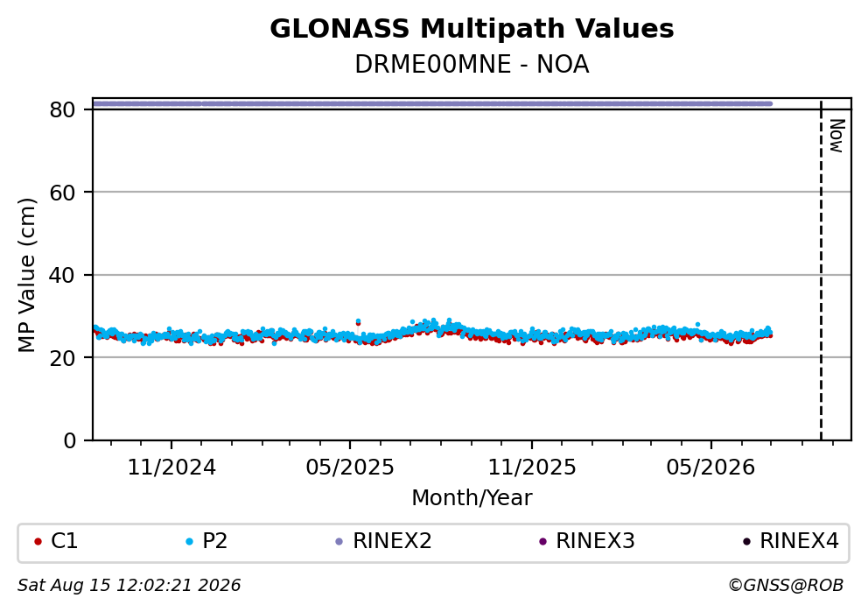
Task: Click the purple RINEX3 legend dot
Action: (542, 542)
